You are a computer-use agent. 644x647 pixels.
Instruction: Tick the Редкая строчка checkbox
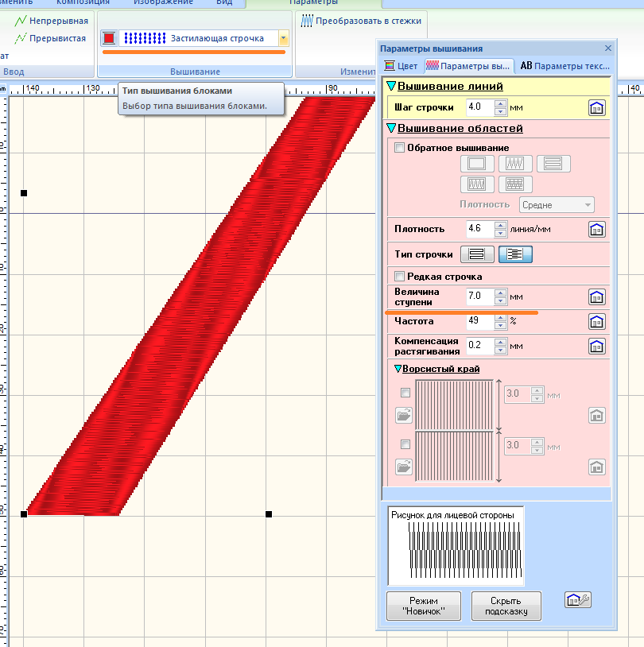point(399,276)
